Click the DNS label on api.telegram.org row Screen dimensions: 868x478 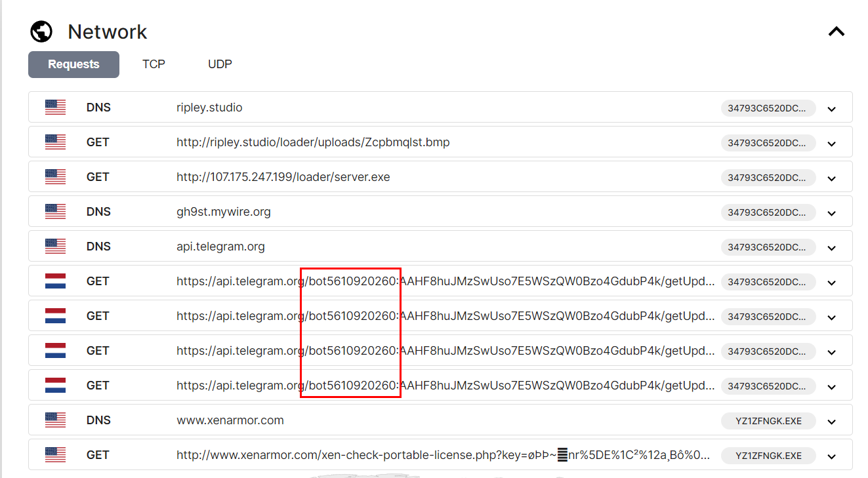[x=98, y=247]
